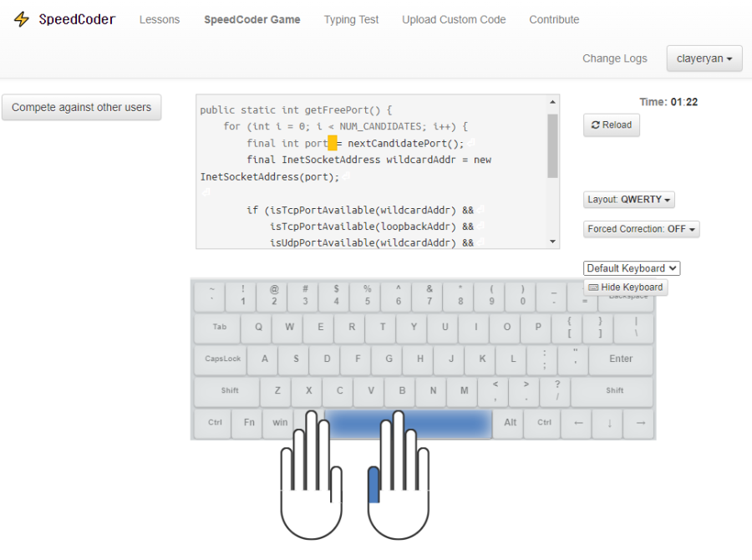Hide the on-screen keyboard
The width and height of the screenshot is (752, 560).
click(625, 287)
